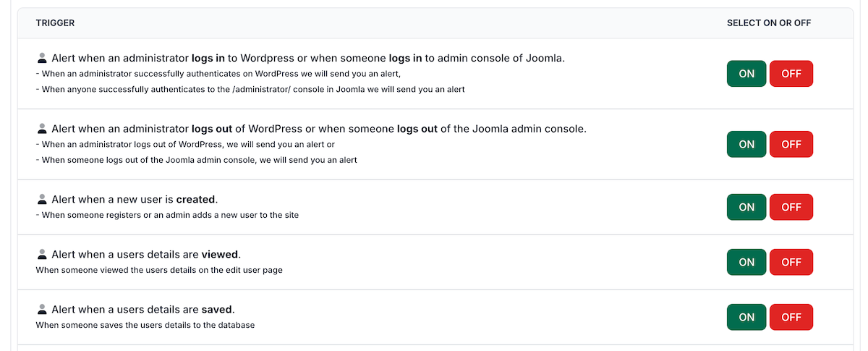Click user icon beside new user created alert
Image resolution: width=868 pixels, height=351 pixels.
(x=42, y=199)
